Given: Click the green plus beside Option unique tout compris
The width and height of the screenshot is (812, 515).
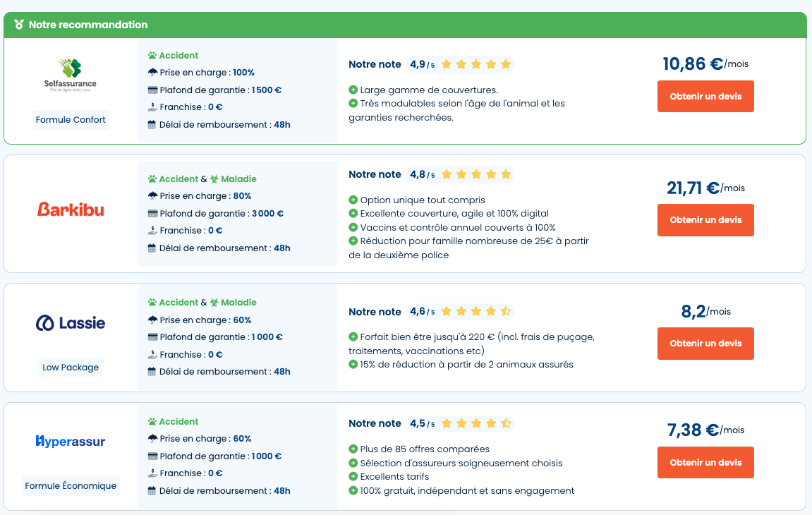Looking at the screenshot, I should (353, 200).
